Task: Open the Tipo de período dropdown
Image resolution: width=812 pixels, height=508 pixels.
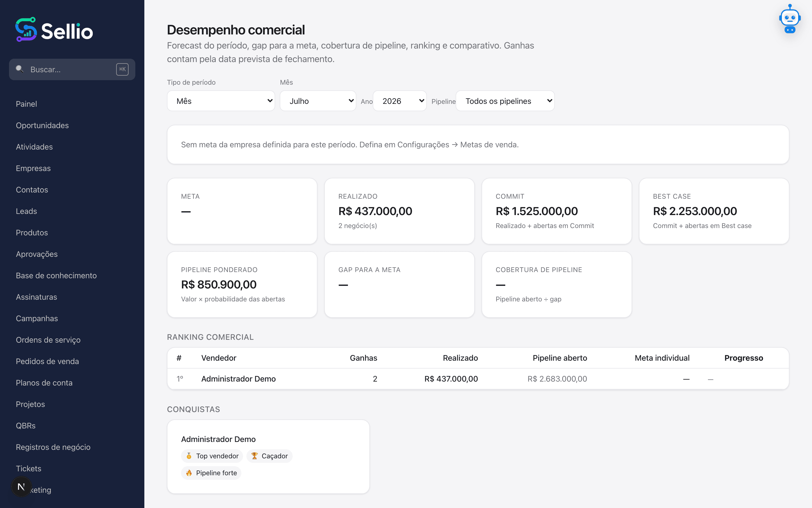Action: tap(221, 101)
